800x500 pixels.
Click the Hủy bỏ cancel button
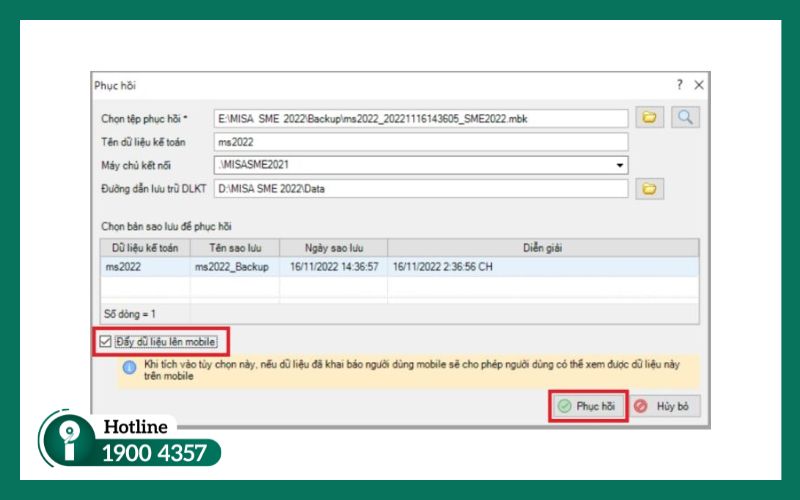click(x=666, y=407)
